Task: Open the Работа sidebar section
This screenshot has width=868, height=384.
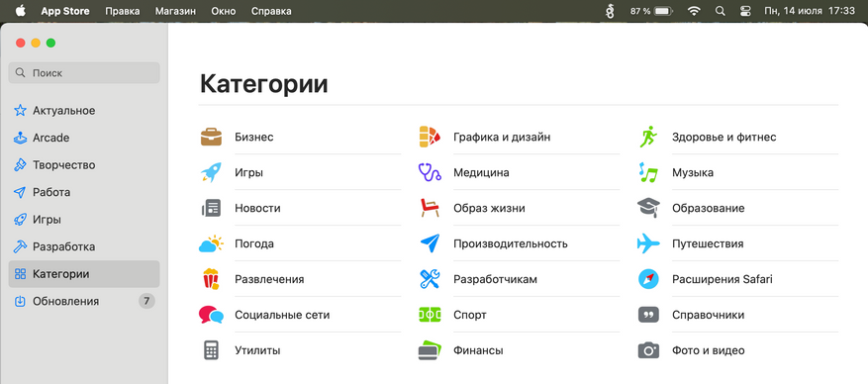Action: 84,193
